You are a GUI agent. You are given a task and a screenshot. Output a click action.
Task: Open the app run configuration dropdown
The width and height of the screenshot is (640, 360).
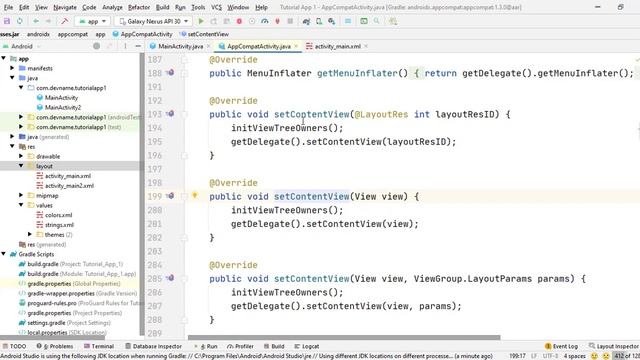click(93, 21)
